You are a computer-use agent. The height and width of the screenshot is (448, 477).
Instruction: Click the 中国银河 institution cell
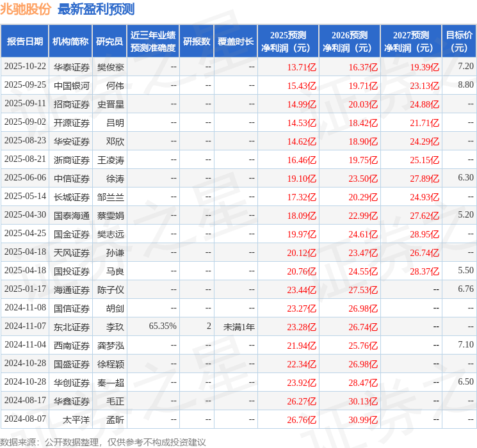point(72,86)
